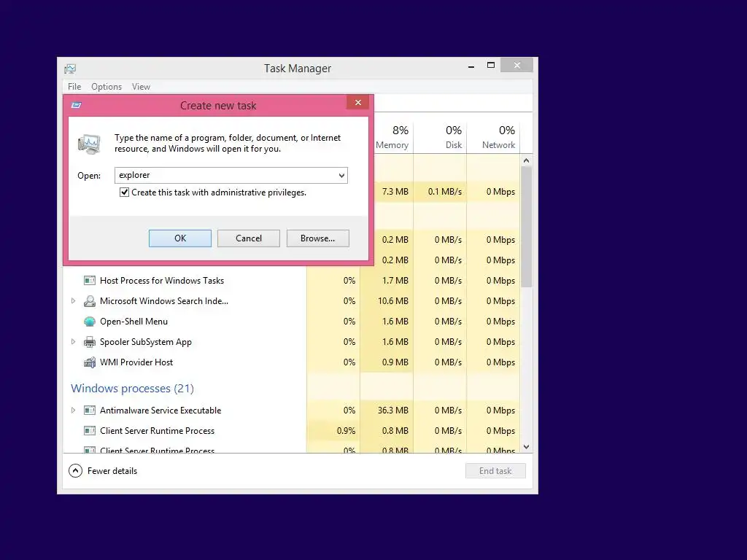Sort by the Memory column header
747x560 pixels.
coord(392,136)
